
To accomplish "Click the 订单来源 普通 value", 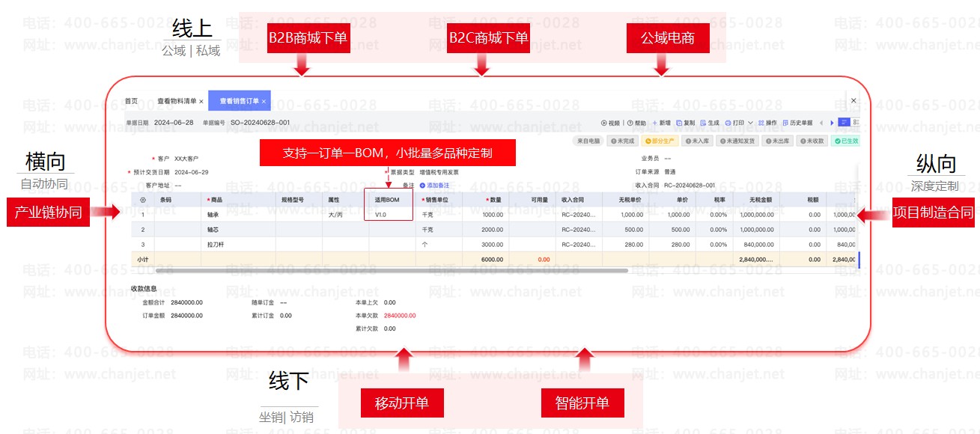I will pyautogui.click(x=669, y=172).
